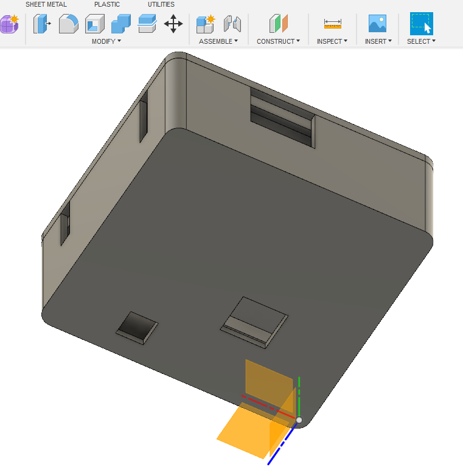Switch to the Plastic tab
Image resolution: width=463 pixels, height=476 pixels.
point(107,4)
